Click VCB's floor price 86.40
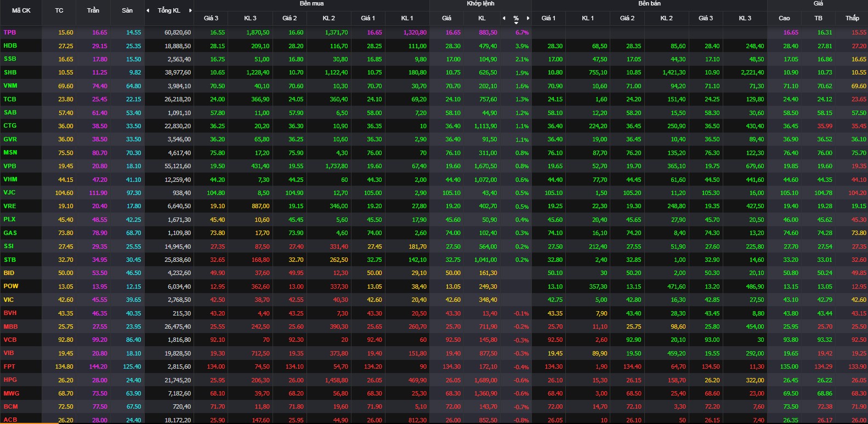Image resolution: width=868 pixels, height=424 pixels. click(x=133, y=340)
